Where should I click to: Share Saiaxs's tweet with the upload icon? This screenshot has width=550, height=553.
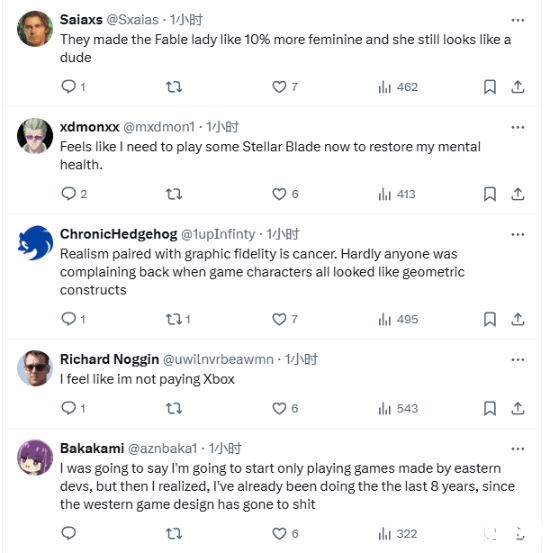pos(518,87)
